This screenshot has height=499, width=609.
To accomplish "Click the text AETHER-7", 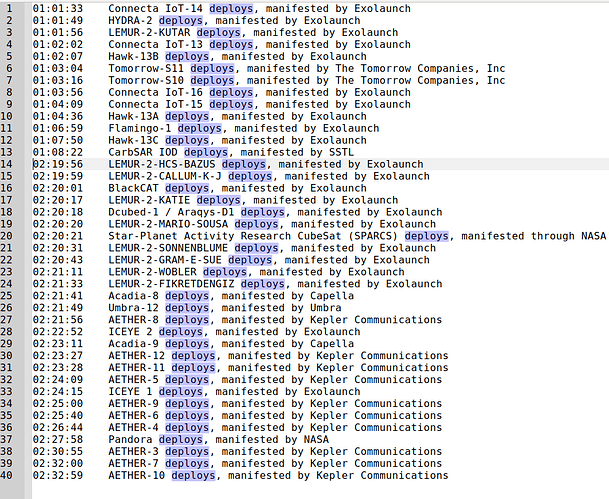I will 133,464.
